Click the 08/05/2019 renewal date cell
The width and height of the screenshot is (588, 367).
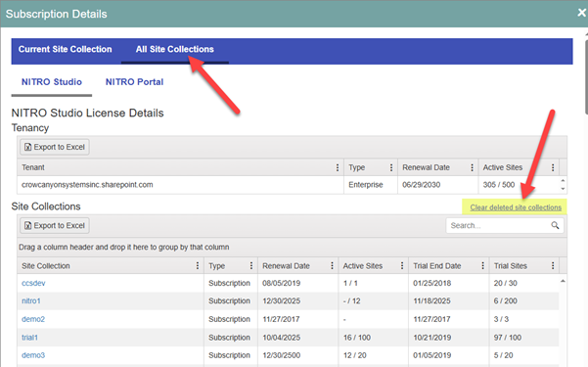[297, 283]
